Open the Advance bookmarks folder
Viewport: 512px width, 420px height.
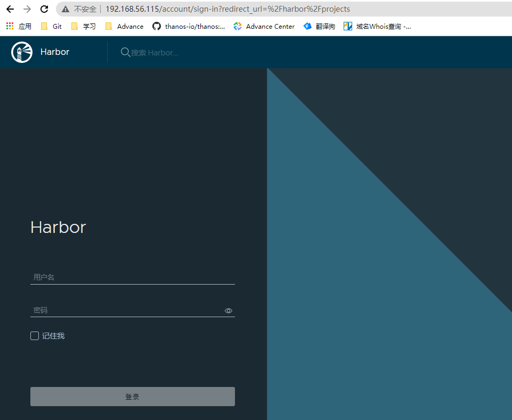(x=125, y=27)
